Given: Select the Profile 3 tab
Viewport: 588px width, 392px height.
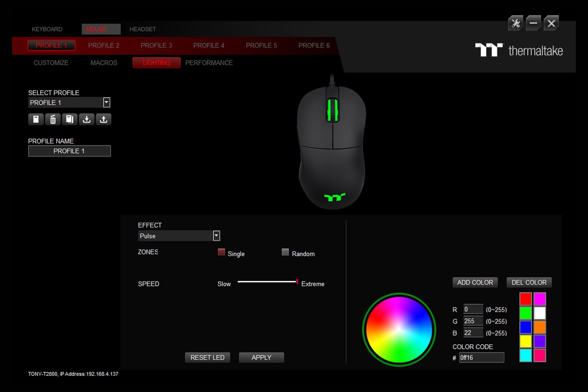Looking at the screenshot, I should [x=156, y=45].
